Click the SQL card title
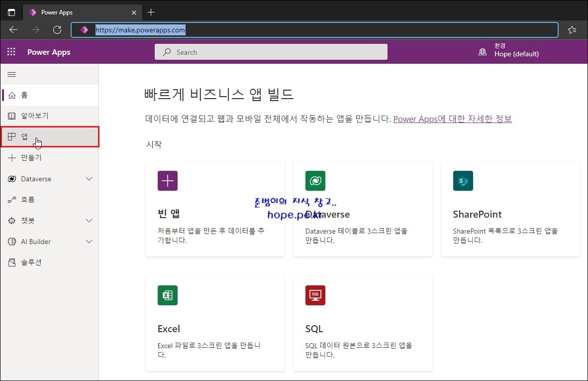 pyautogui.click(x=314, y=329)
